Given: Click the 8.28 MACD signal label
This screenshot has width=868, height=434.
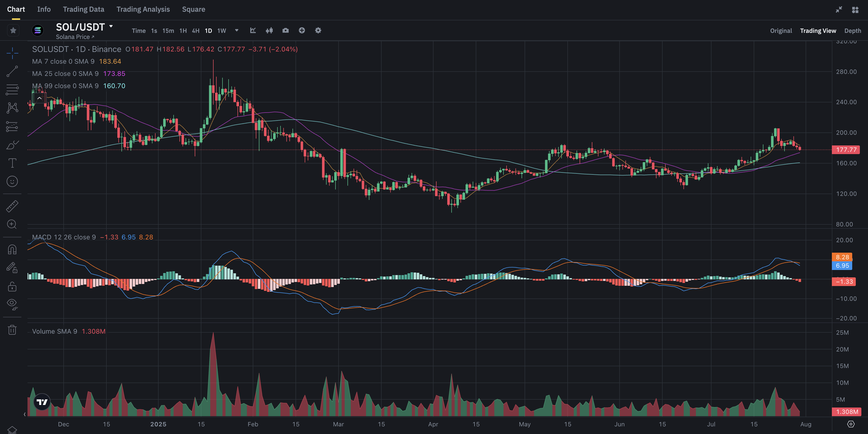Looking at the screenshot, I should point(842,257).
